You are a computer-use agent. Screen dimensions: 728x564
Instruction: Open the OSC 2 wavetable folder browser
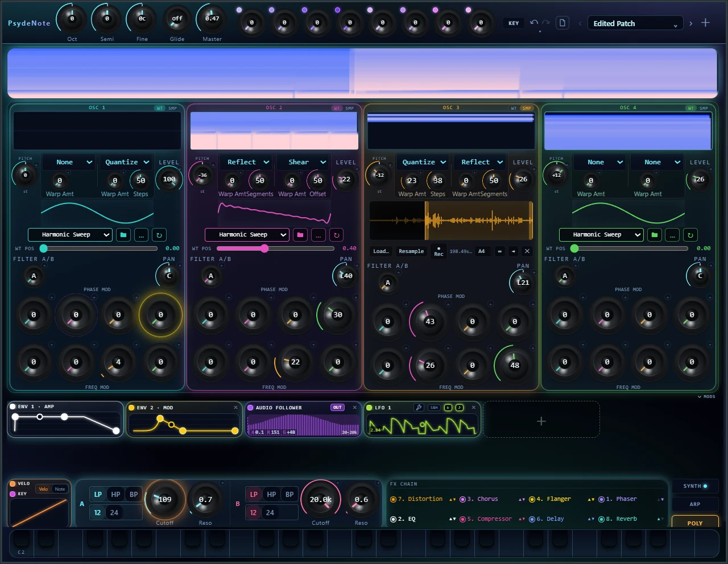click(x=300, y=235)
